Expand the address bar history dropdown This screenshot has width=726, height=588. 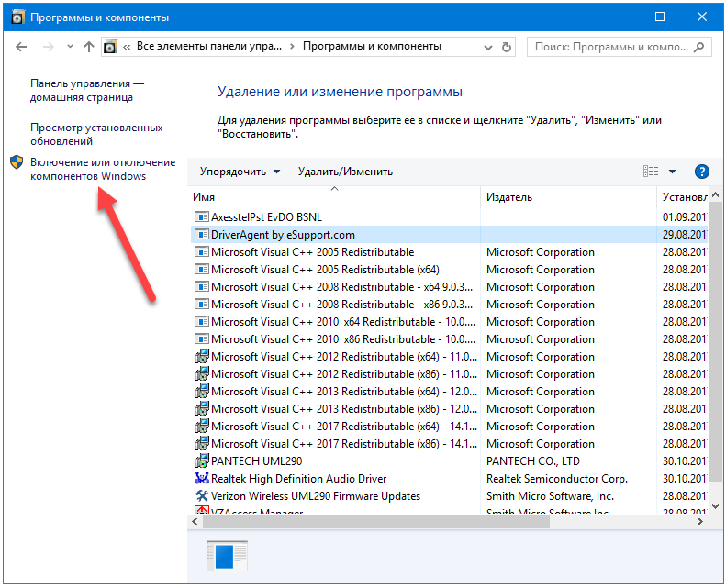(488, 46)
